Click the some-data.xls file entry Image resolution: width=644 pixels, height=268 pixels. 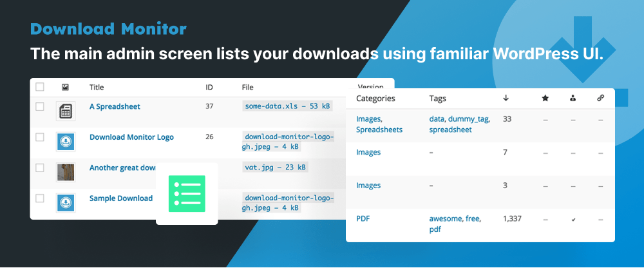pyautogui.click(x=287, y=106)
